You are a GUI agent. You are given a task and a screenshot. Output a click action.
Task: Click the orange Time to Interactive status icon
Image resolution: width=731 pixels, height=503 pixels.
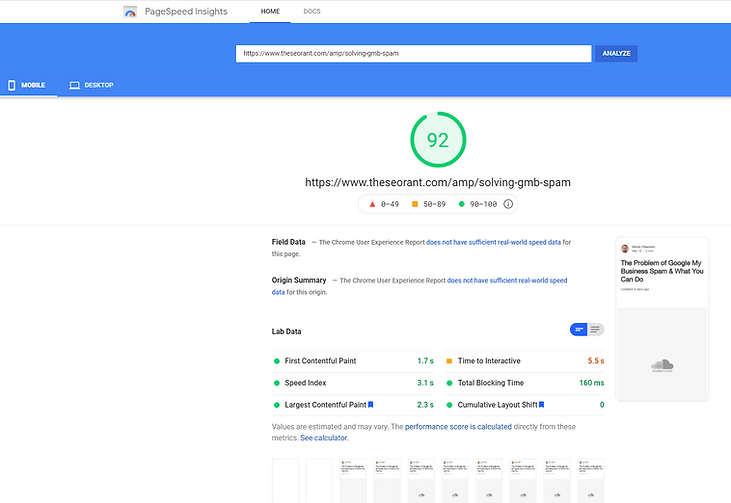coord(449,361)
